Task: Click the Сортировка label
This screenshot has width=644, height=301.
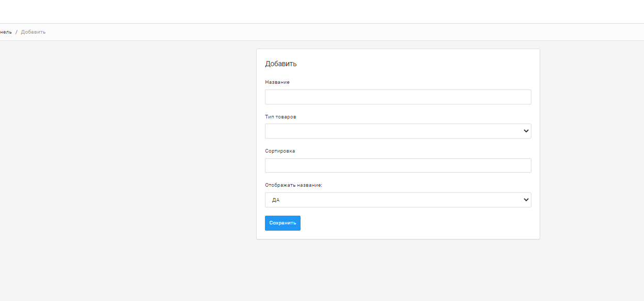Action: pos(280,151)
